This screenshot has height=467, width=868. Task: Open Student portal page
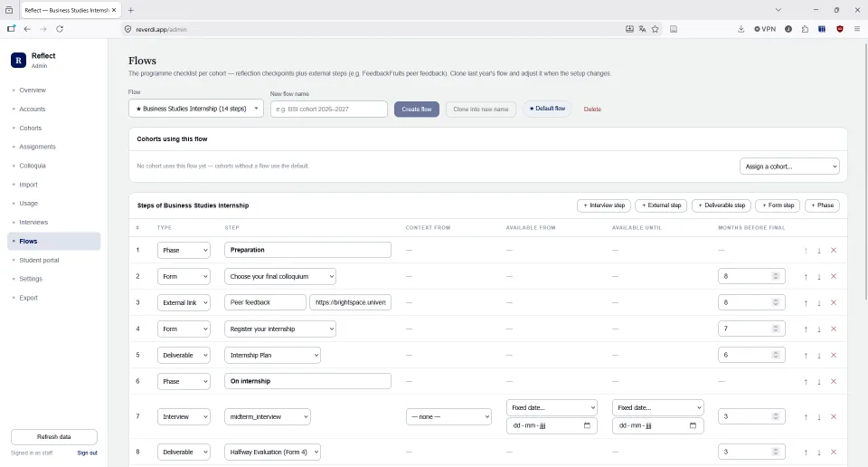(x=39, y=260)
